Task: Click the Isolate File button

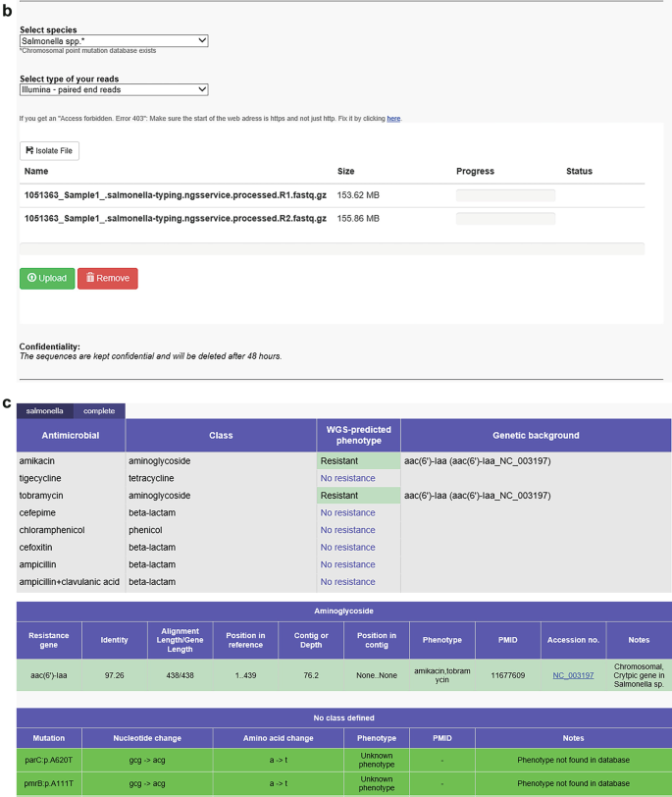Action: [x=49, y=150]
